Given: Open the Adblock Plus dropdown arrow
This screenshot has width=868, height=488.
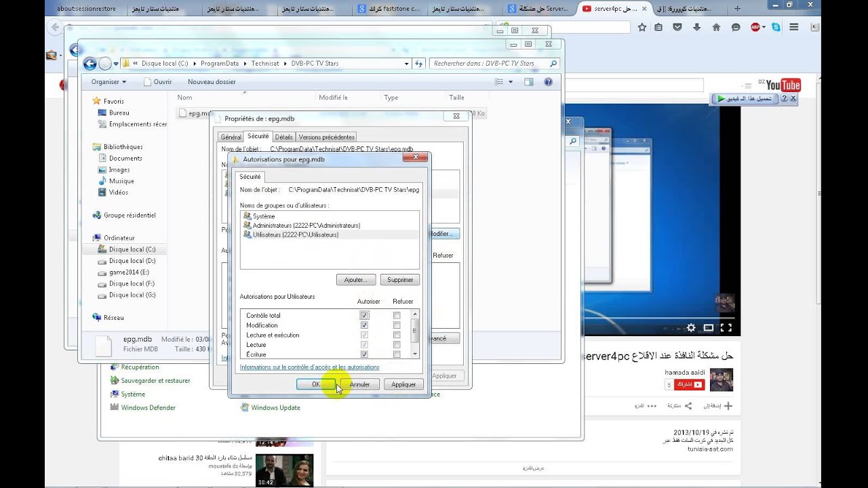Looking at the screenshot, I should (764, 27).
